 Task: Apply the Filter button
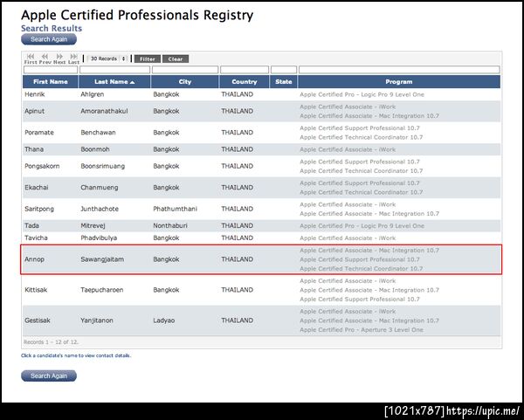[x=148, y=59]
